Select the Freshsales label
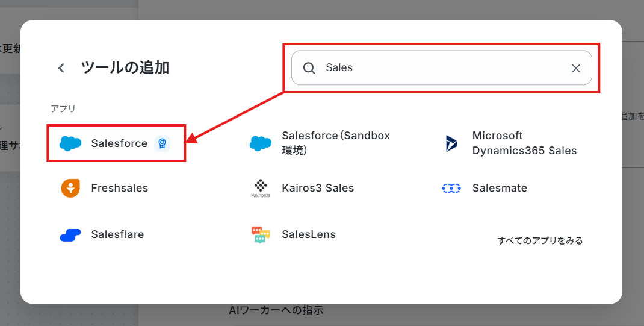Screen dimensions: 644x326 pyautogui.click(x=120, y=188)
